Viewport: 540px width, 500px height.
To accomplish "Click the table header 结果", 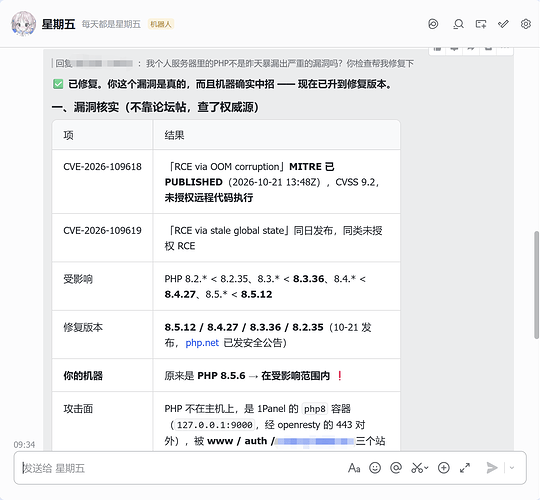I will coord(174,135).
